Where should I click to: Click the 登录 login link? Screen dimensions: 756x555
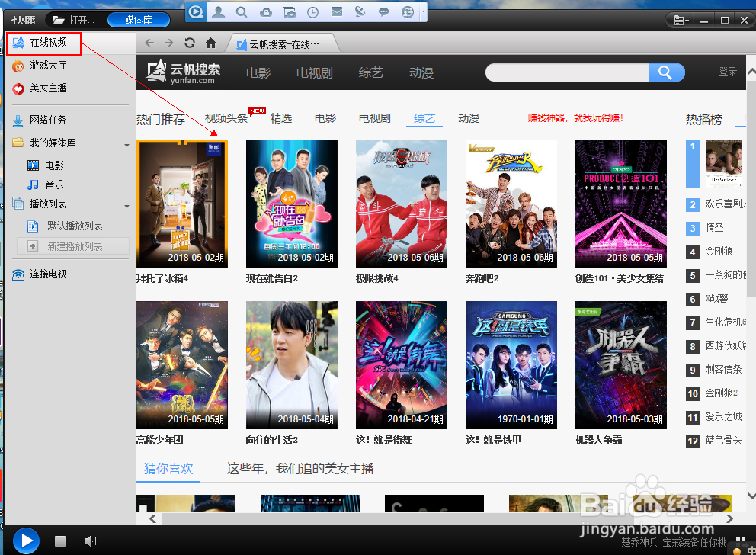click(728, 72)
